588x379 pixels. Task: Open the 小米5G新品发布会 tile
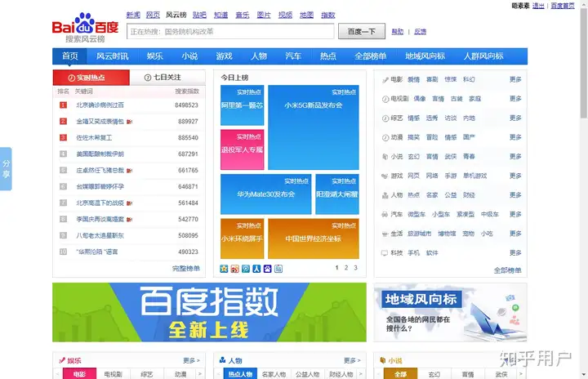tap(314, 127)
